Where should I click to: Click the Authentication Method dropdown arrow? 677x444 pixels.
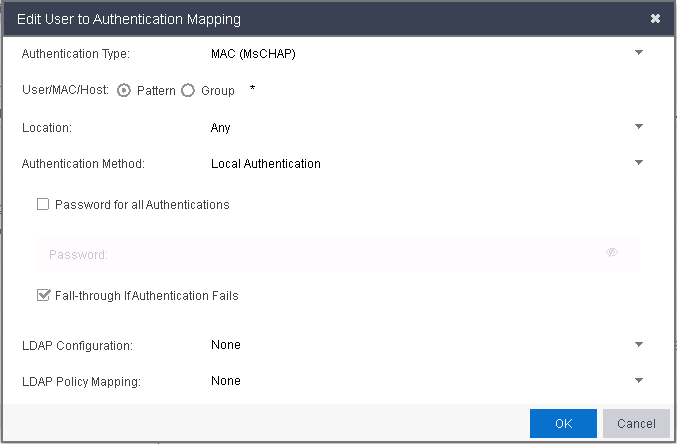639,163
